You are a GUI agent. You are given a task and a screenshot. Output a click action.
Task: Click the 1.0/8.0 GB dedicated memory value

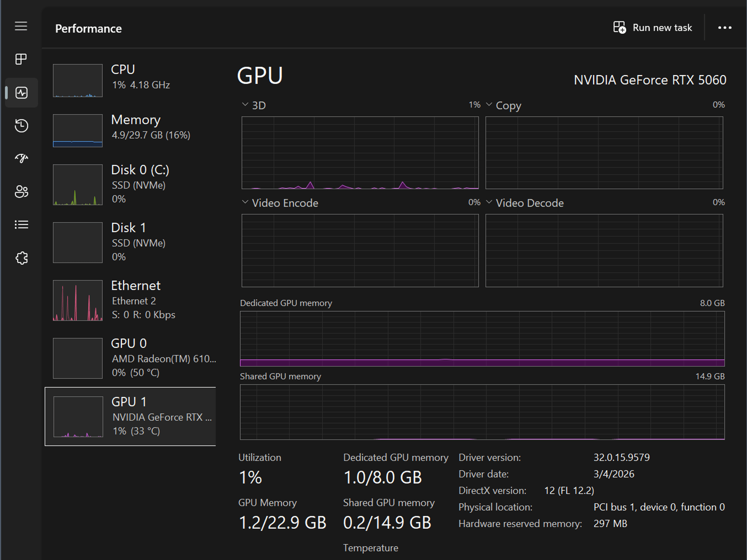click(383, 478)
